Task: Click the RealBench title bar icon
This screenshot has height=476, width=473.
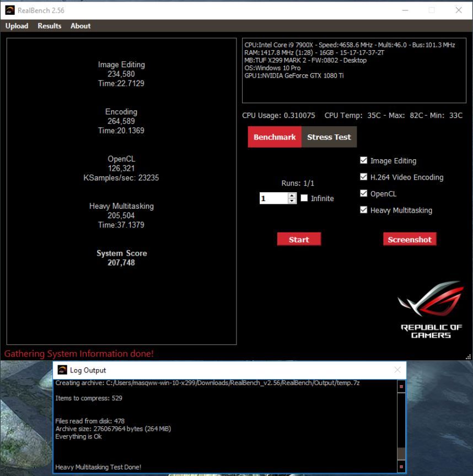Action: point(10,10)
